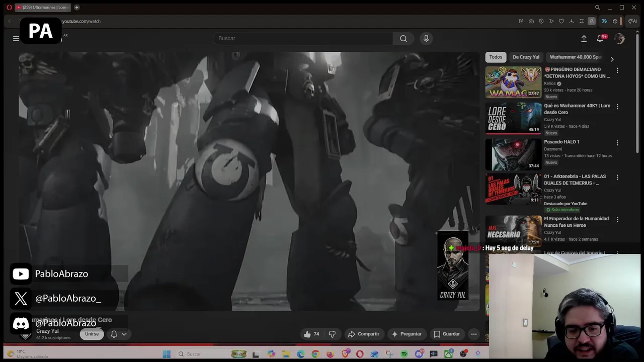Open the Crazy Yul channel name link
Viewport: 644px width, 362px height.
(47, 331)
